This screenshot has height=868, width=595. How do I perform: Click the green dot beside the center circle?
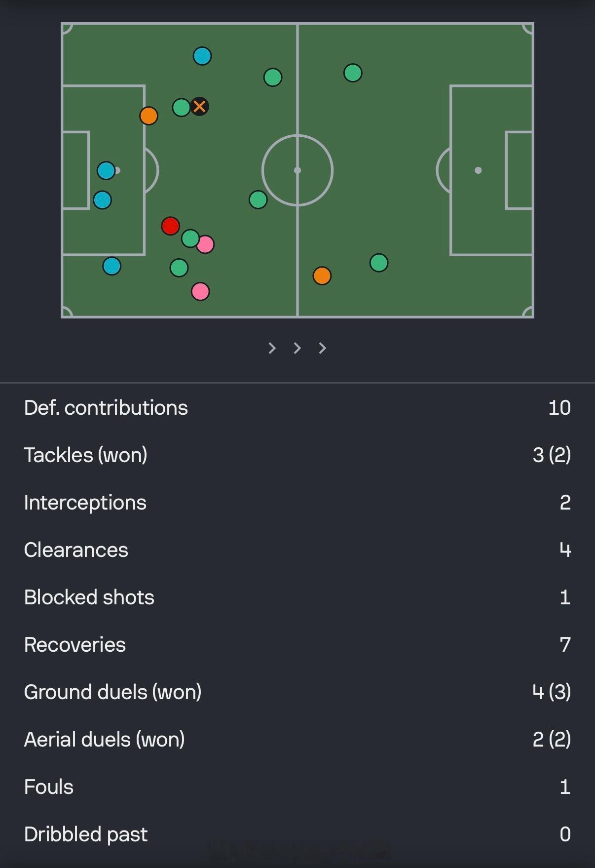pos(258,199)
